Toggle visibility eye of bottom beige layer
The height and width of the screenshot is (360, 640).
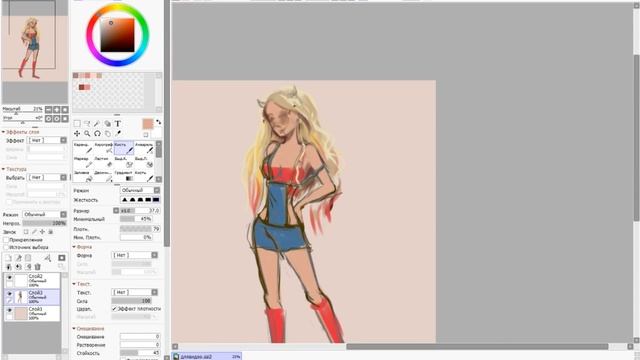pyautogui.click(x=9, y=310)
